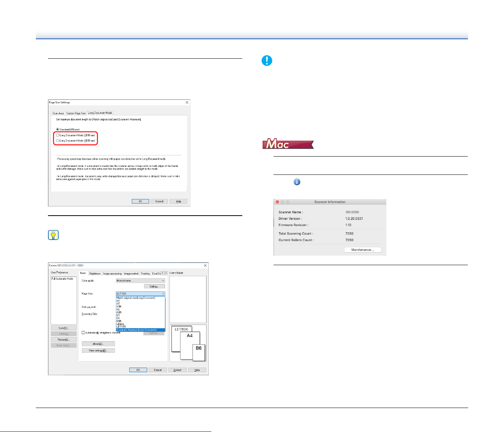Viewport: 504px width, 432px height.
Task: Click the Setting button under Color mode
Action: tap(154, 286)
